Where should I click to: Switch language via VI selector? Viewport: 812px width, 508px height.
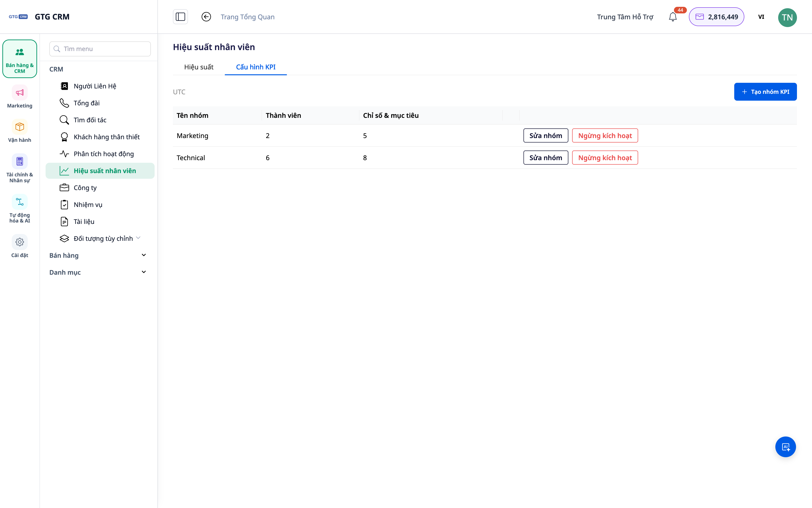[x=761, y=17]
